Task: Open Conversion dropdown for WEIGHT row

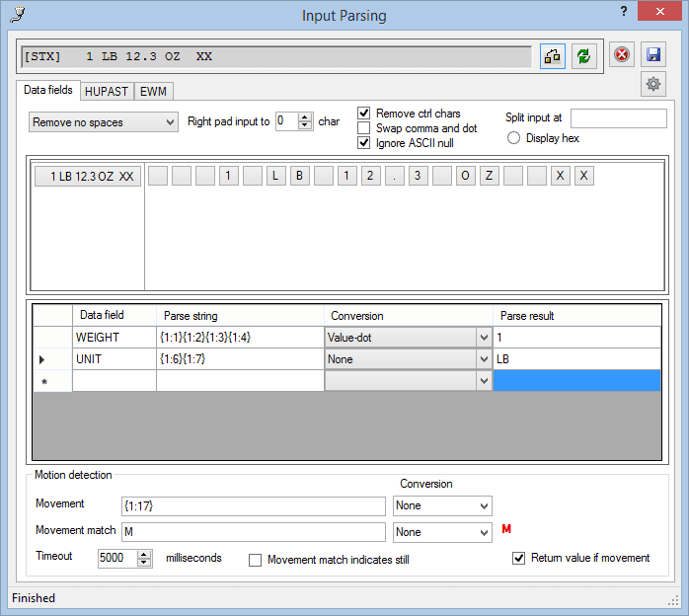Action: 484,338
